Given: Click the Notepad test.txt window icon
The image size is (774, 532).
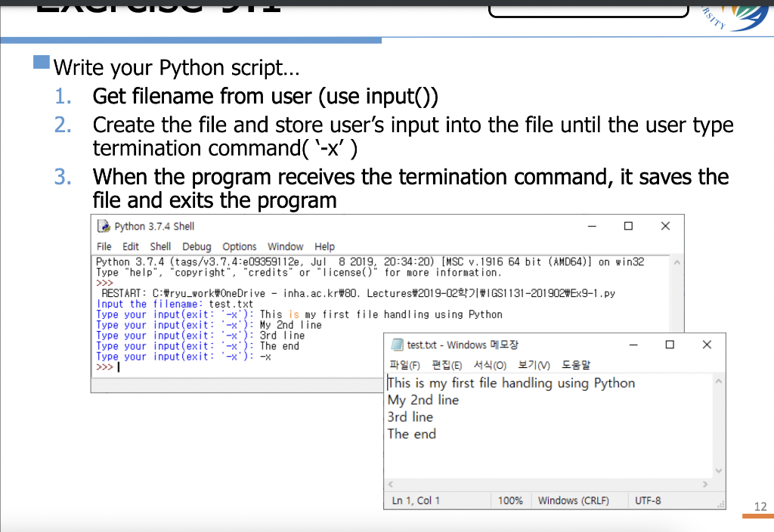Looking at the screenshot, I should (x=397, y=345).
